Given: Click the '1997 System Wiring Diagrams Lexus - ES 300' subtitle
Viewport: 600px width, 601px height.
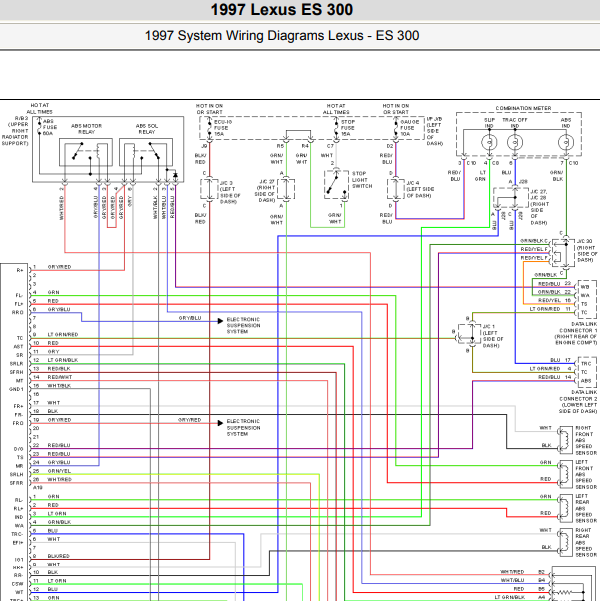Looking at the screenshot, I should pos(282,36).
